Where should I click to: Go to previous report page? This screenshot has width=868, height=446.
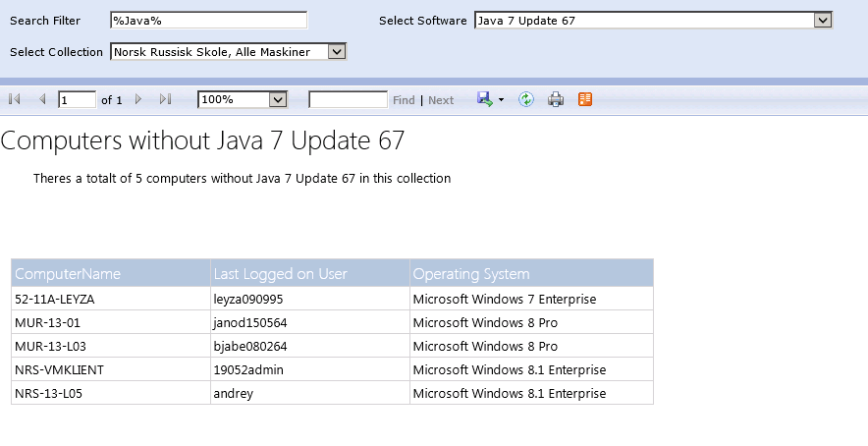[42, 100]
